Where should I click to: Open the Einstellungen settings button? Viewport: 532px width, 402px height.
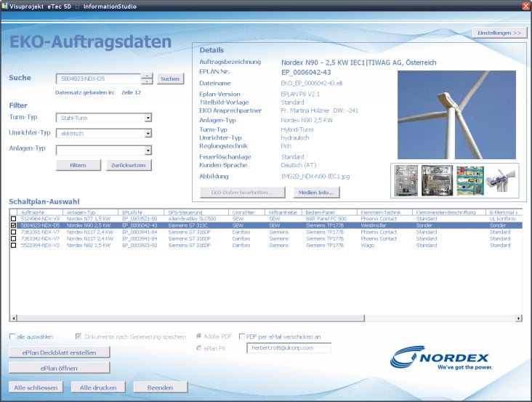[x=499, y=33]
